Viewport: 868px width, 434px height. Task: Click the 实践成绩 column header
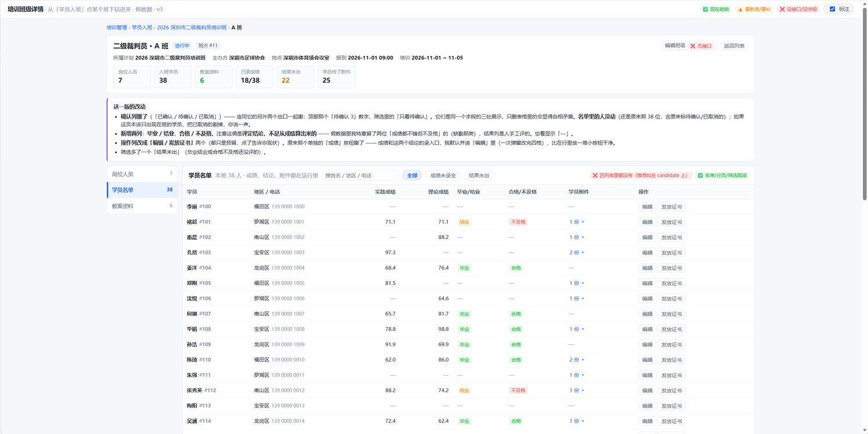[385, 192]
